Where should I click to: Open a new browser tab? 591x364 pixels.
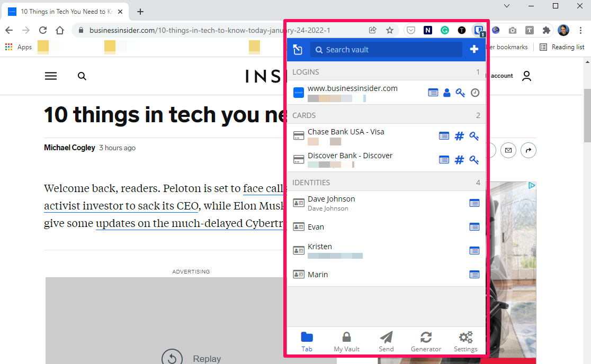point(140,12)
